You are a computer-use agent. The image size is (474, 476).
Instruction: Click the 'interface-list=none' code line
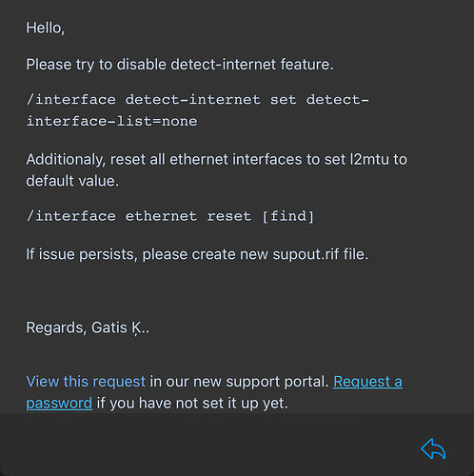pyautogui.click(x=111, y=121)
